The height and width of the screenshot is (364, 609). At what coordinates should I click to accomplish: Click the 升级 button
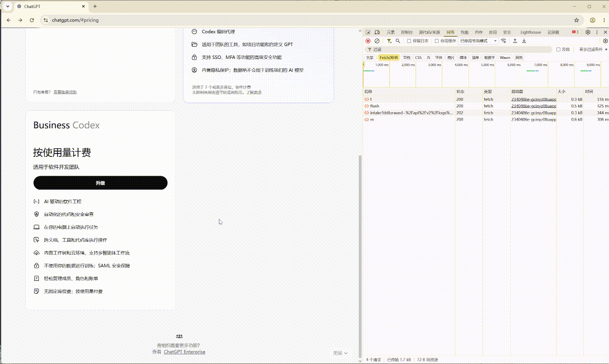click(100, 183)
